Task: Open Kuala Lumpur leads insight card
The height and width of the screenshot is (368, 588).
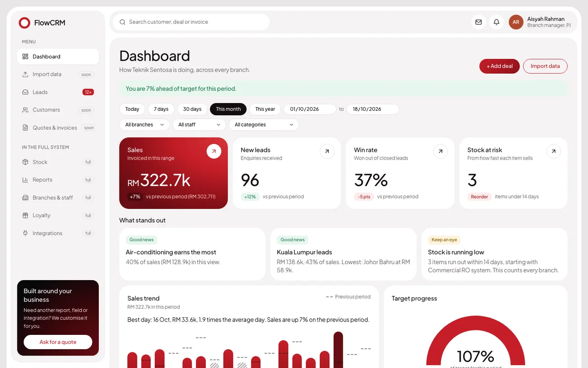Action: [344, 254]
